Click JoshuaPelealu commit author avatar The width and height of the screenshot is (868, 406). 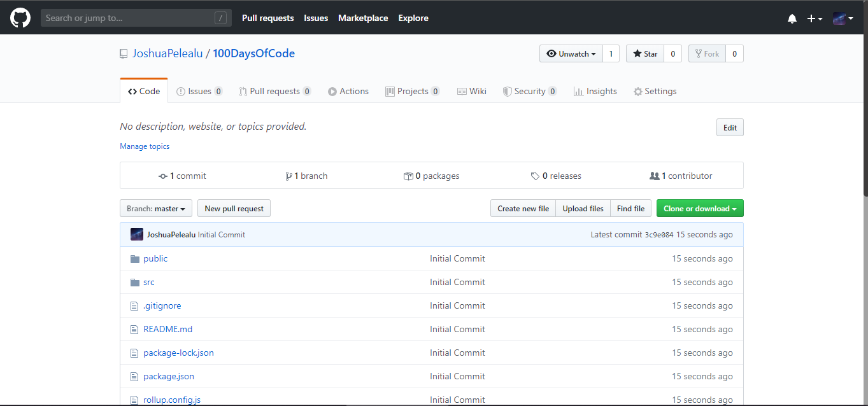click(x=137, y=235)
